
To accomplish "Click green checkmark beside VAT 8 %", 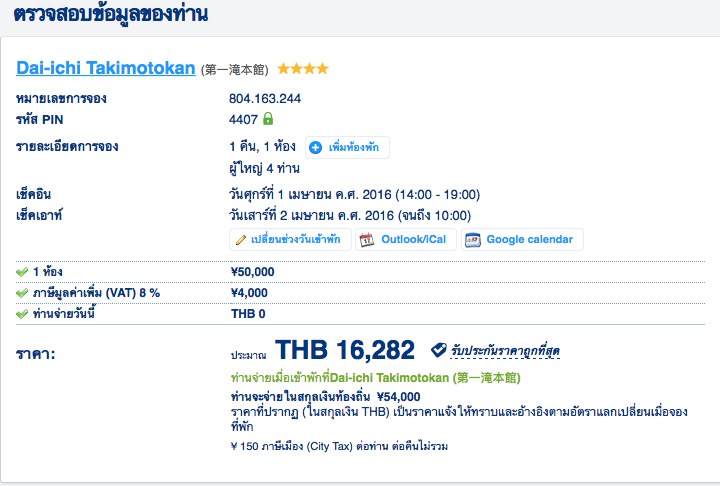I will coord(22,292).
